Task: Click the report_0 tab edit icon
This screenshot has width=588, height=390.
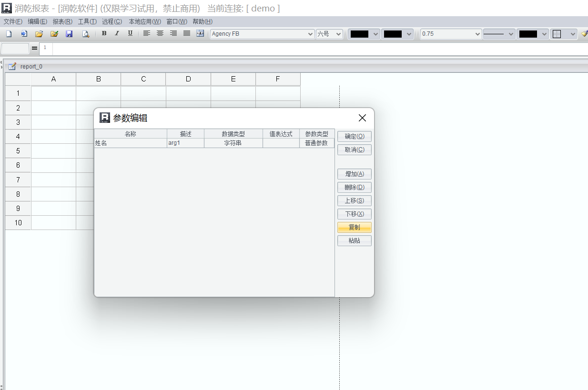Action: pyautogui.click(x=12, y=66)
